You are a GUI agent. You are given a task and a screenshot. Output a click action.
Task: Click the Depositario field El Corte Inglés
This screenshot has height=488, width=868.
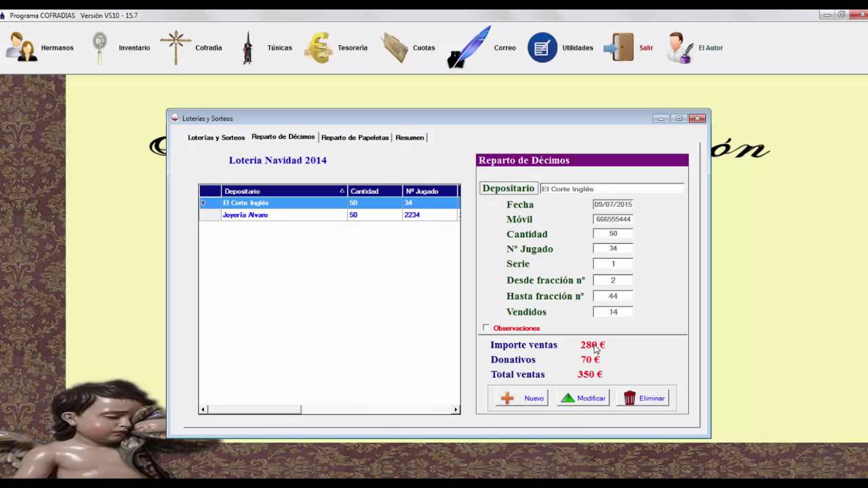coord(612,189)
